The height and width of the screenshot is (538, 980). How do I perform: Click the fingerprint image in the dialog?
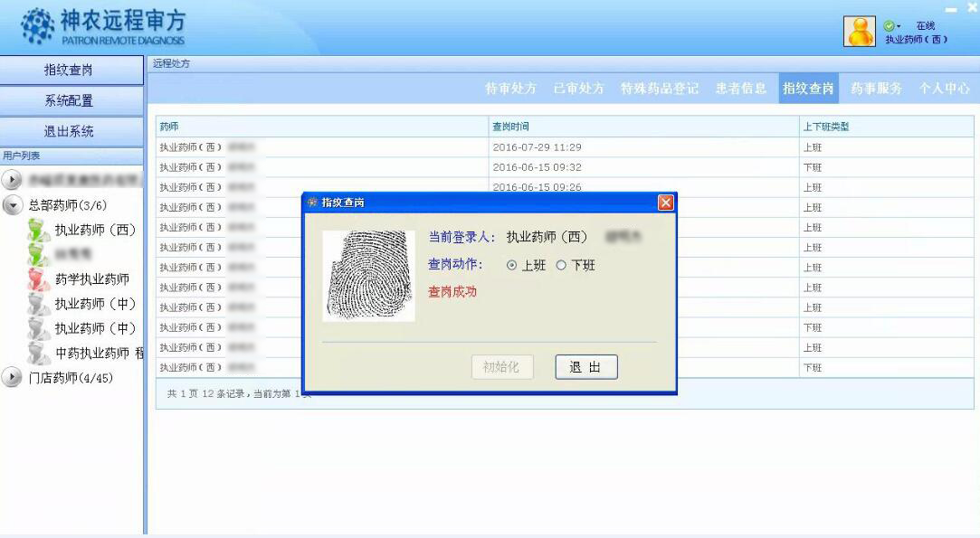point(368,276)
